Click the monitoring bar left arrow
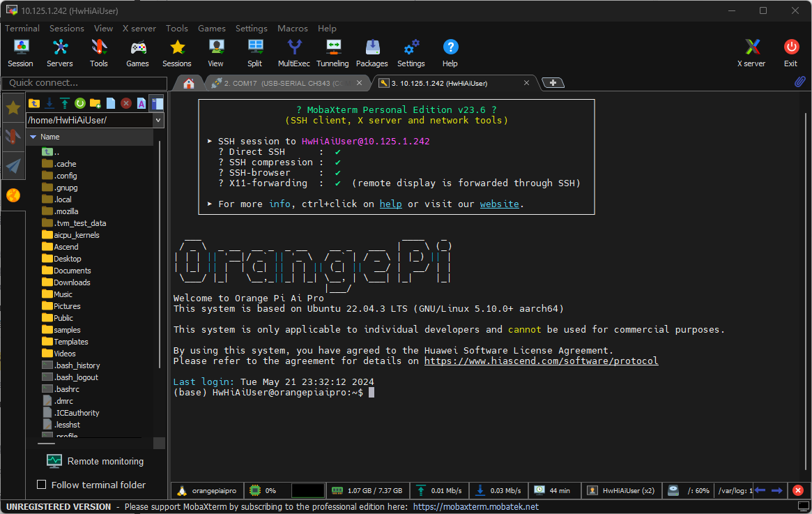 coord(760,490)
